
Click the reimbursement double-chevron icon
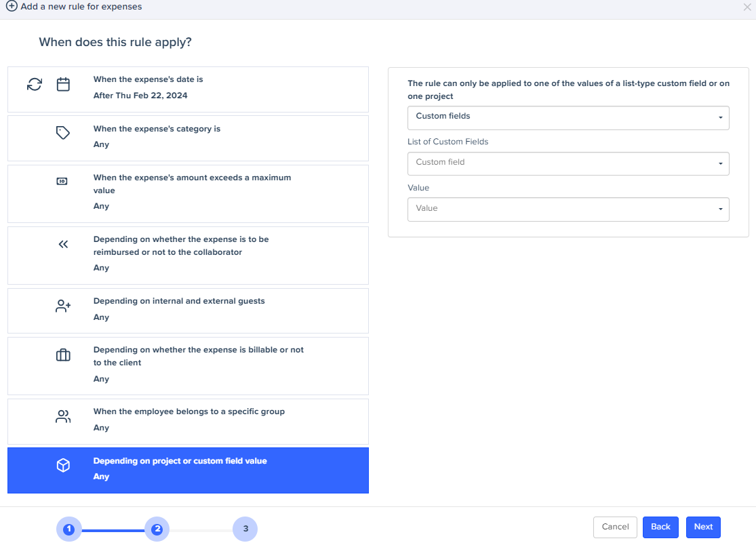click(63, 245)
